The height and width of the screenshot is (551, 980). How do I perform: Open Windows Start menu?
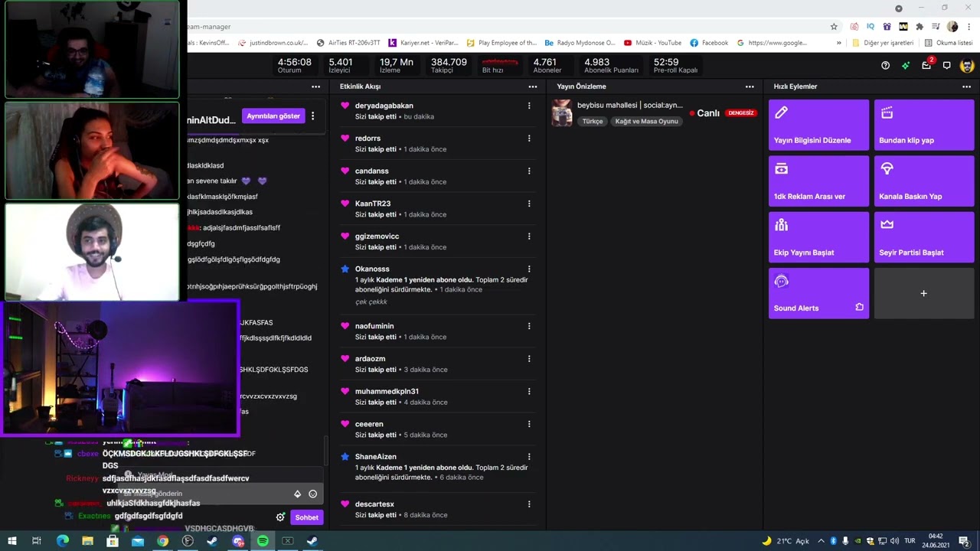point(11,541)
